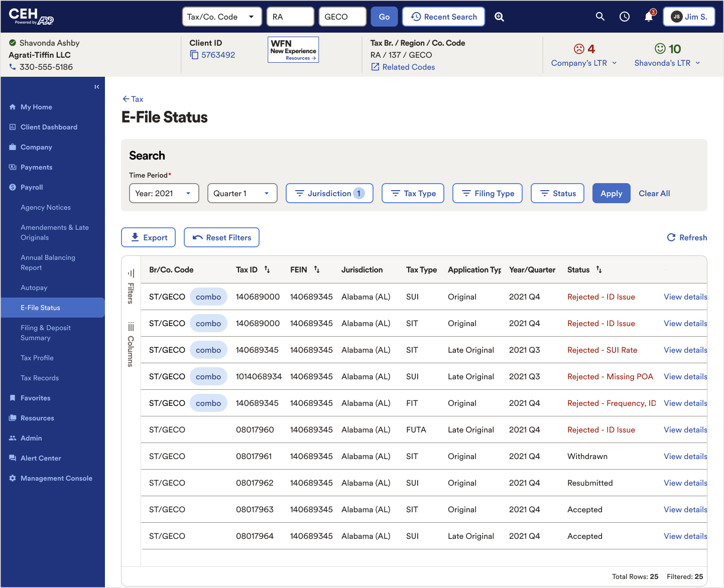
Task: Click the recent history clock icon
Action: tap(624, 17)
